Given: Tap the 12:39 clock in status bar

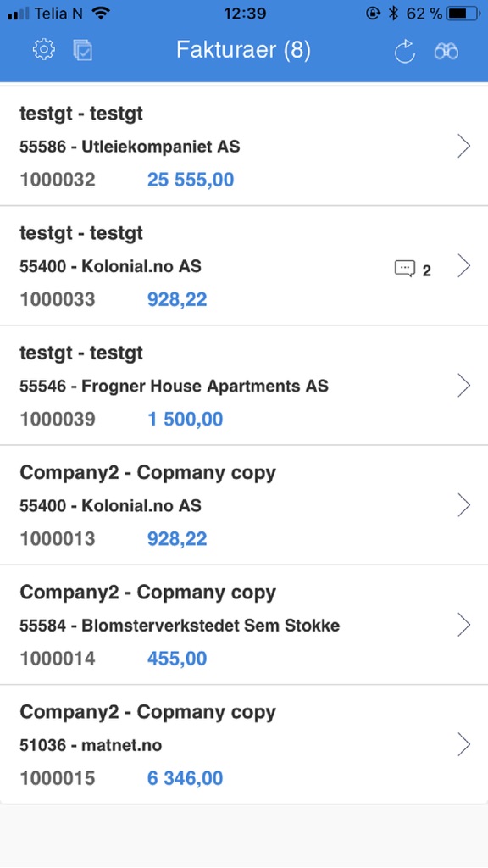Looking at the screenshot, I should point(245,14).
